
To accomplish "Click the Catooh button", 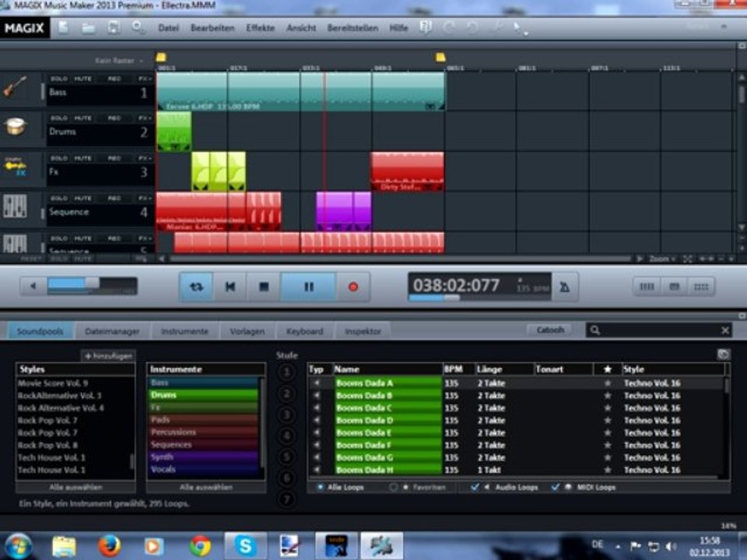I will pyautogui.click(x=550, y=330).
